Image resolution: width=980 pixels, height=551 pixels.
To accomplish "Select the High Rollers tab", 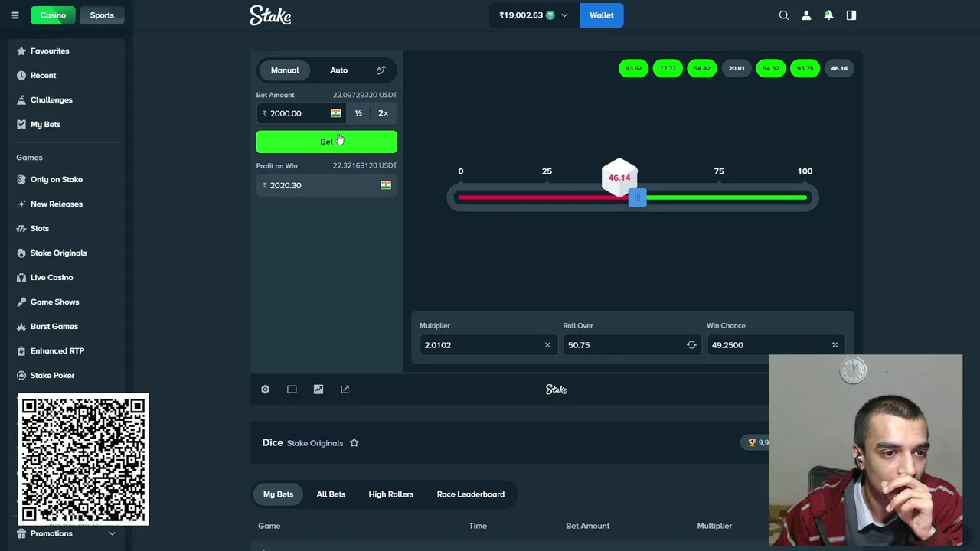I will tap(391, 494).
